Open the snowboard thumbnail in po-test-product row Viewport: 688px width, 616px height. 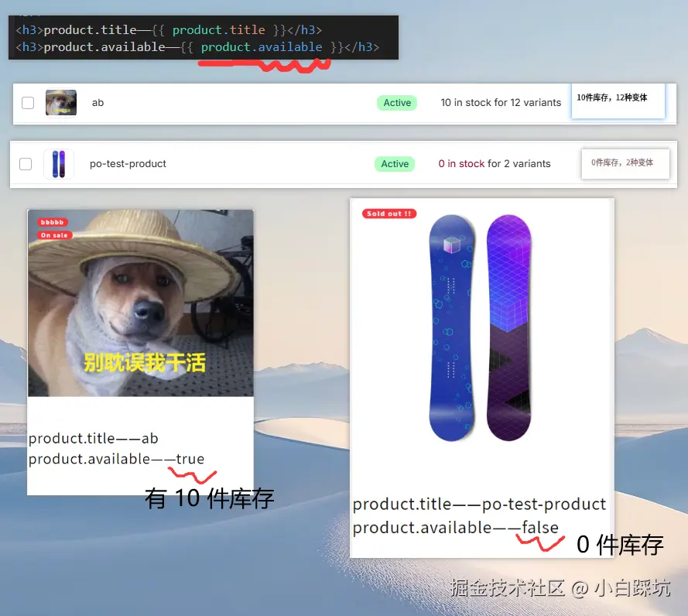point(59,163)
